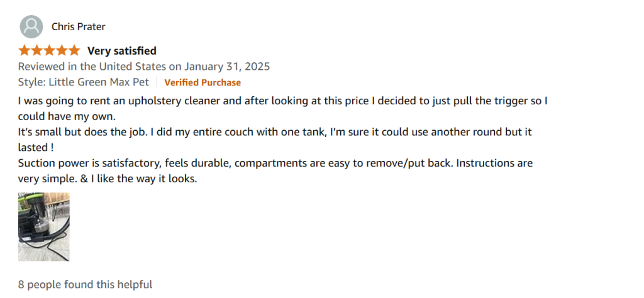Click the line 'could have my own.'

tap(67, 116)
